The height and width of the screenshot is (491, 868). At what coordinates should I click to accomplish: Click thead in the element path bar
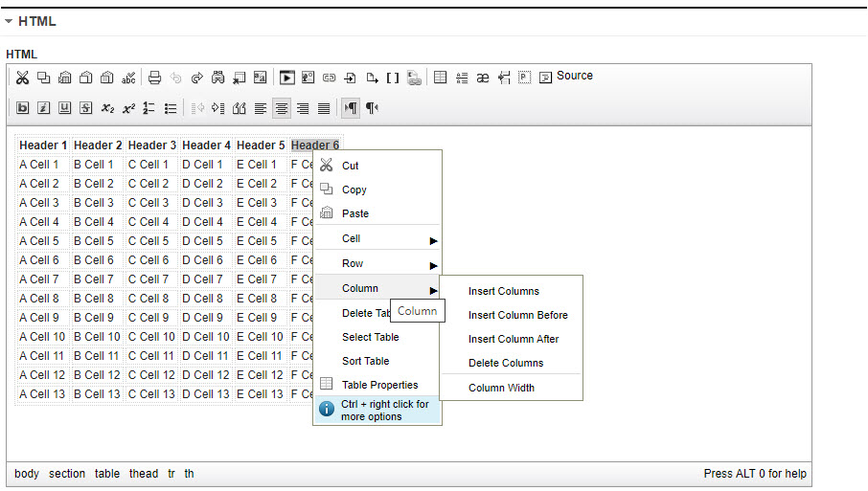pos(144,474)
